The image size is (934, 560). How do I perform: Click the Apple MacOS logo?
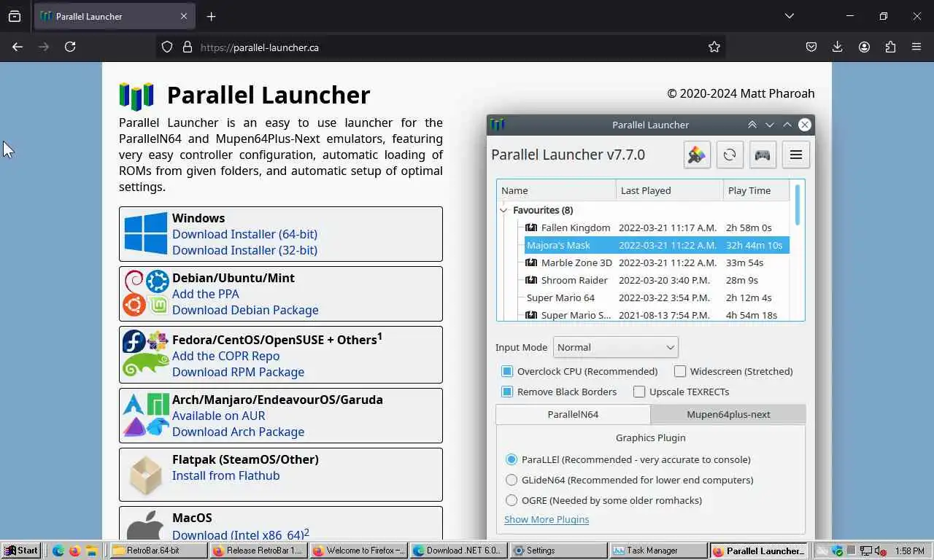click(x=146, y=526)
